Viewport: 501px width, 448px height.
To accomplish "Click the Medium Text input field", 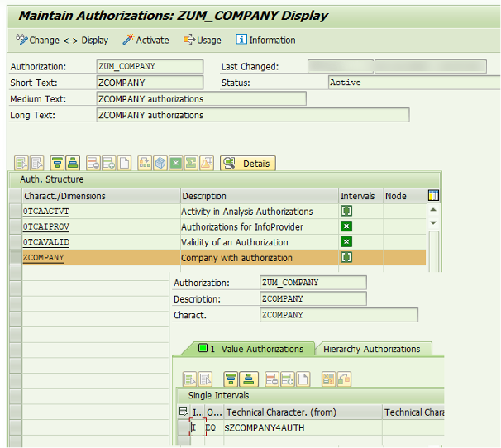I will tap(200, 99).
